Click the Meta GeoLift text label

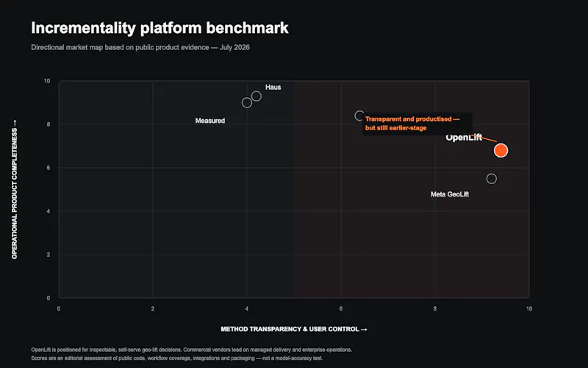click(450, 194)
